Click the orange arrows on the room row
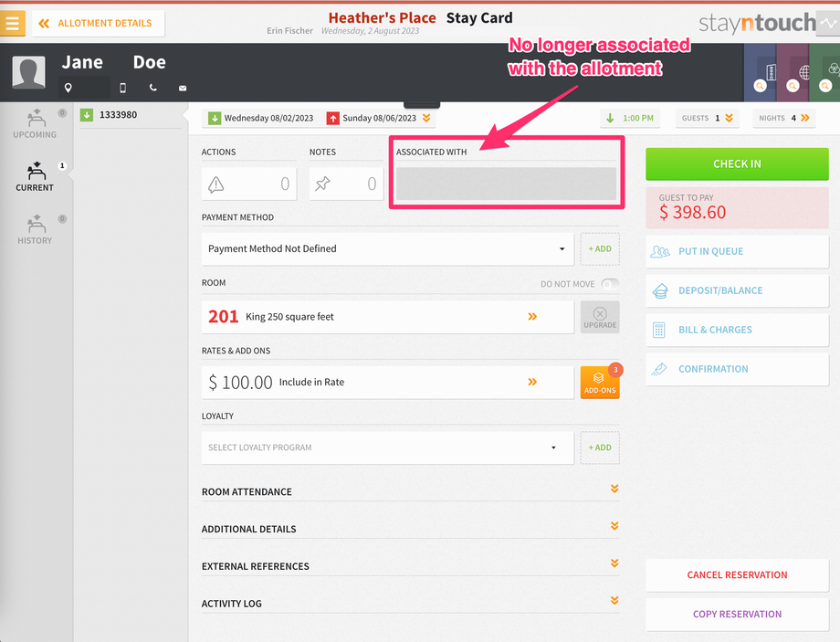Screen dimensions: 840x642 point(532,317)
